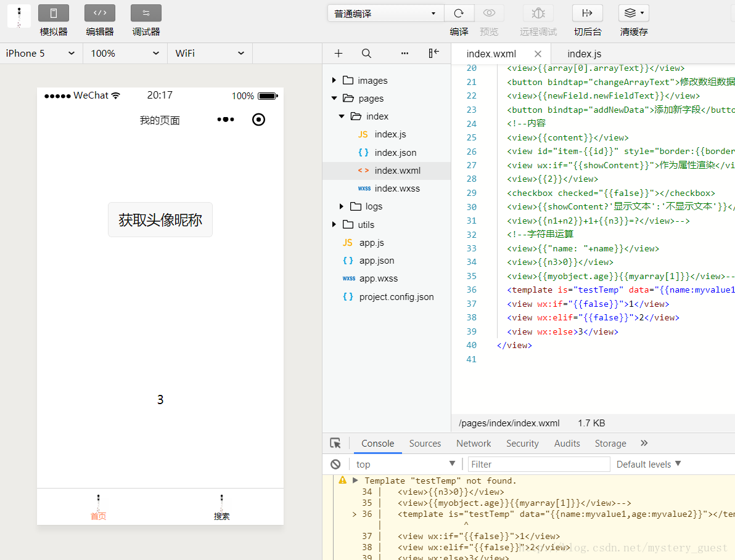The image size is (735, 560).
Task: Click the number 3 in simulator
Action: pyautogui.click(x=160, y=399)
